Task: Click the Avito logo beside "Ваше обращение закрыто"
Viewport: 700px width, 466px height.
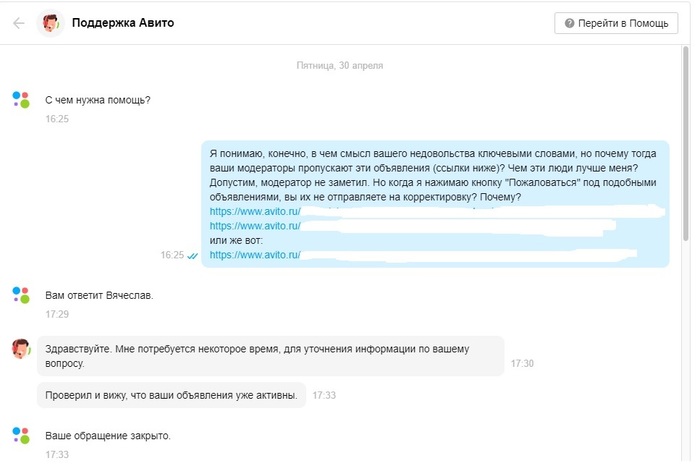Action: tap(21, 435)
